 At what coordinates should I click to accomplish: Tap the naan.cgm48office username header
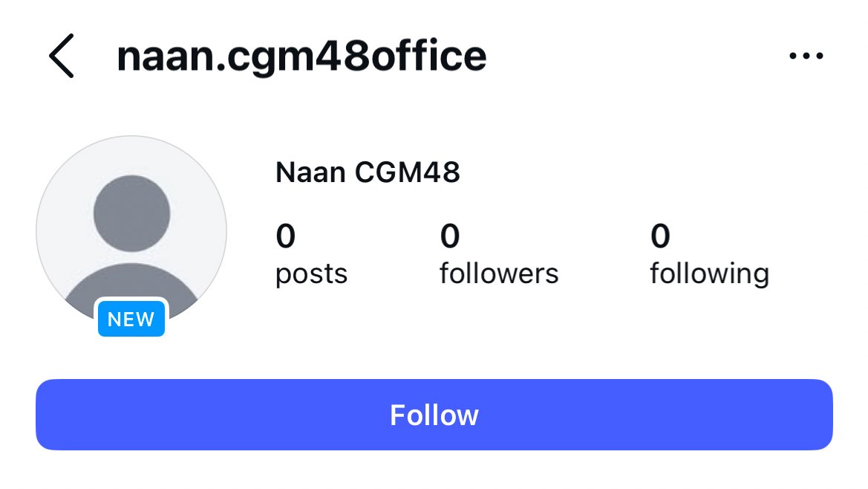point(301,56)
